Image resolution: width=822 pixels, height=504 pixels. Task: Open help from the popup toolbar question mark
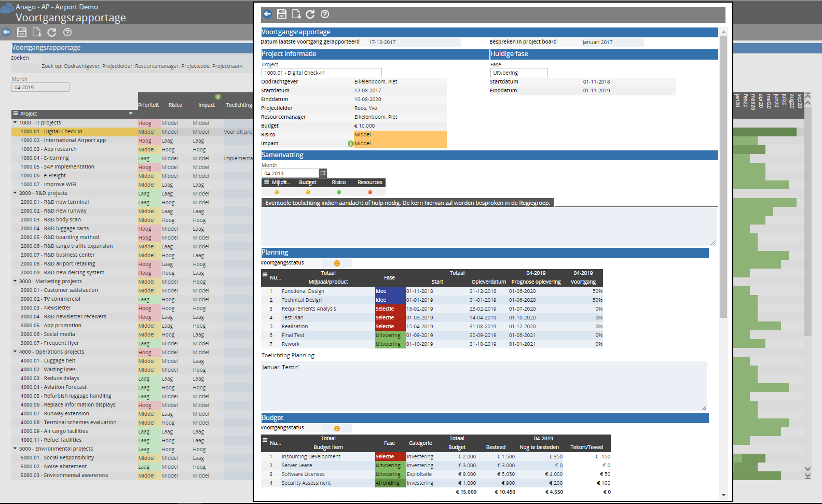325,14
